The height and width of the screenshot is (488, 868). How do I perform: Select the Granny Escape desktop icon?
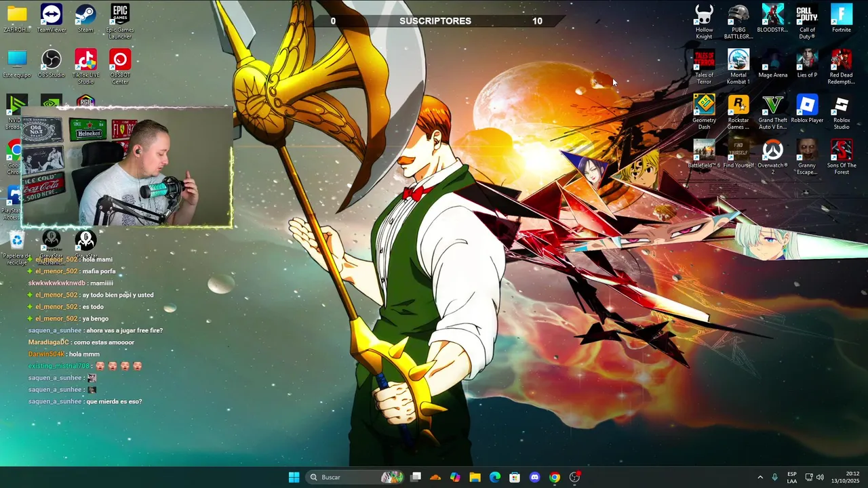[807, 157]
